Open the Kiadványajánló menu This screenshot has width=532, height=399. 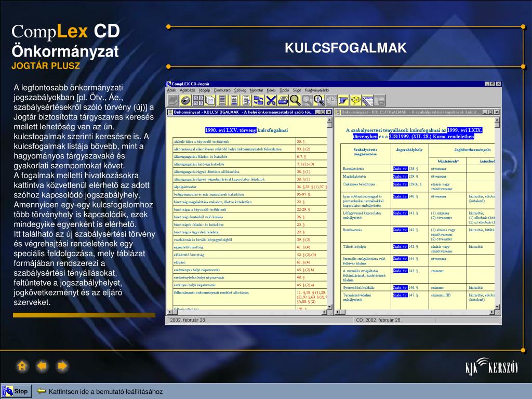(x=316, y=90)
